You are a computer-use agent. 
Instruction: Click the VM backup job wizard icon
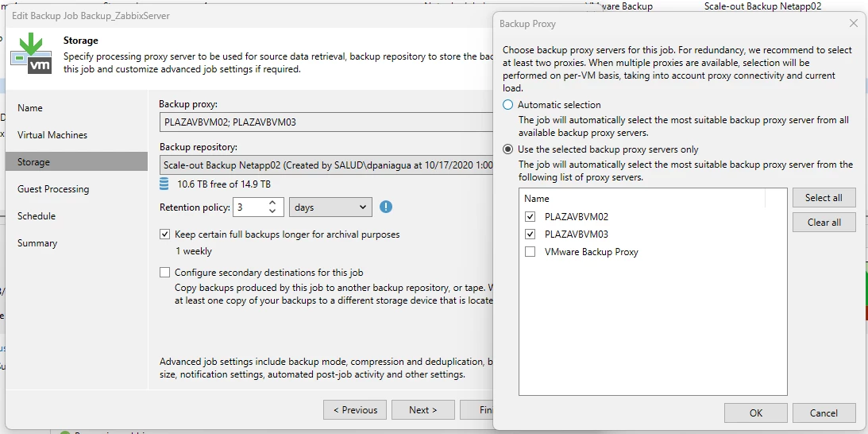click(x=31, y=52)
